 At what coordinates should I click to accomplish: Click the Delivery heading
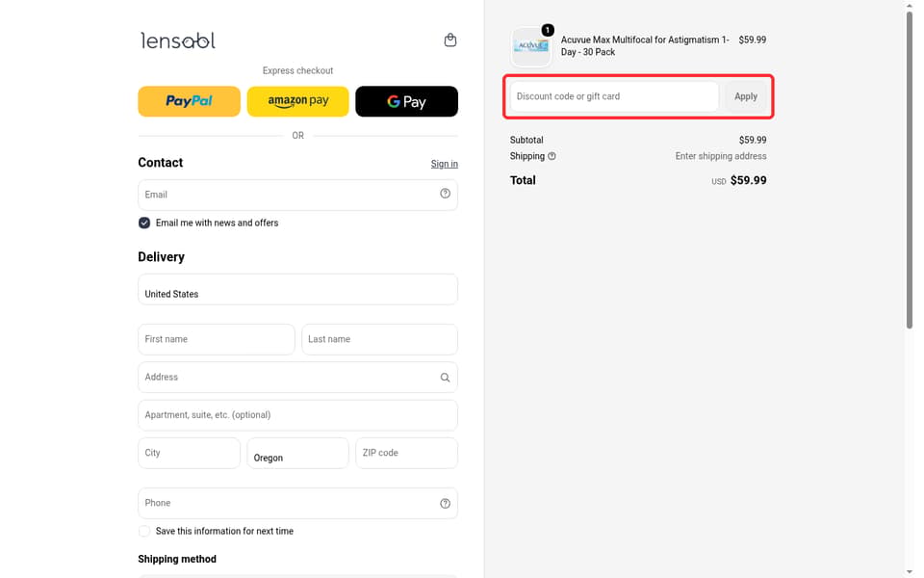pos(161,257)
